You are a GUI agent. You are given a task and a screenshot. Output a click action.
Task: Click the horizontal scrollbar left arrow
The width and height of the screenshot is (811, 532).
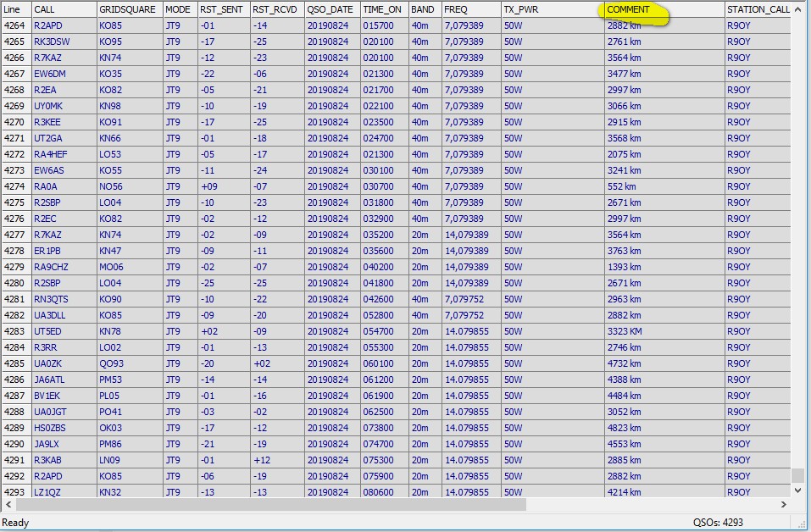point(7,504)
